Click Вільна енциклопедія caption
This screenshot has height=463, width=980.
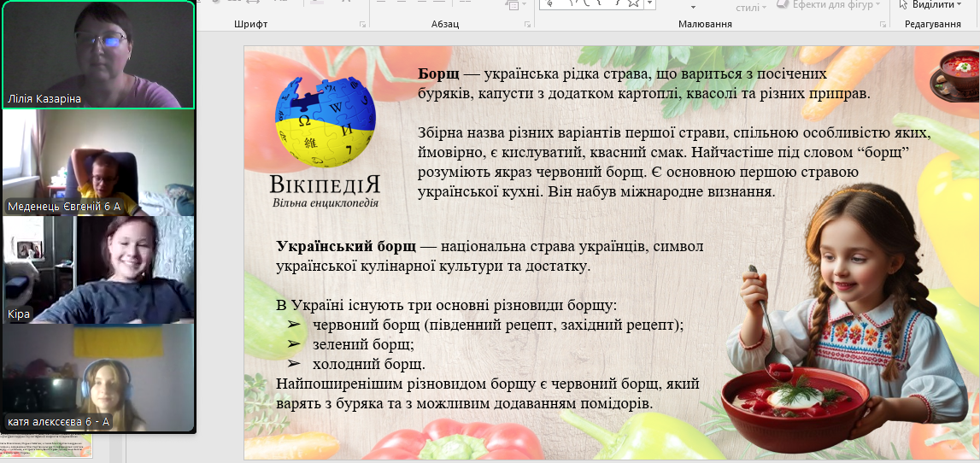pyautogui.click(x=325, y=202)
